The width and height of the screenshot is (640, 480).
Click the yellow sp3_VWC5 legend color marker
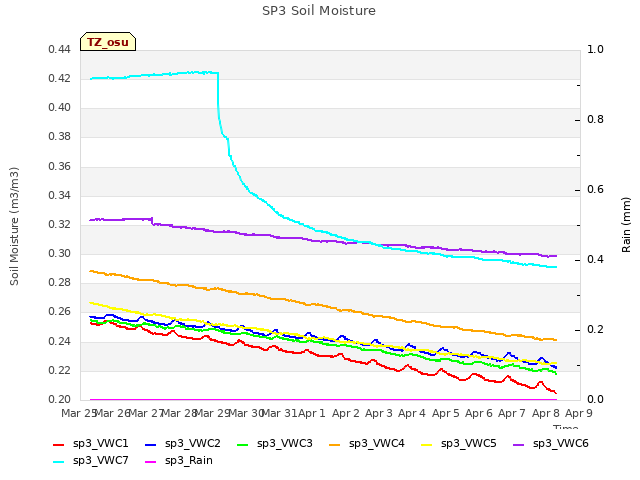coord(427,445)
